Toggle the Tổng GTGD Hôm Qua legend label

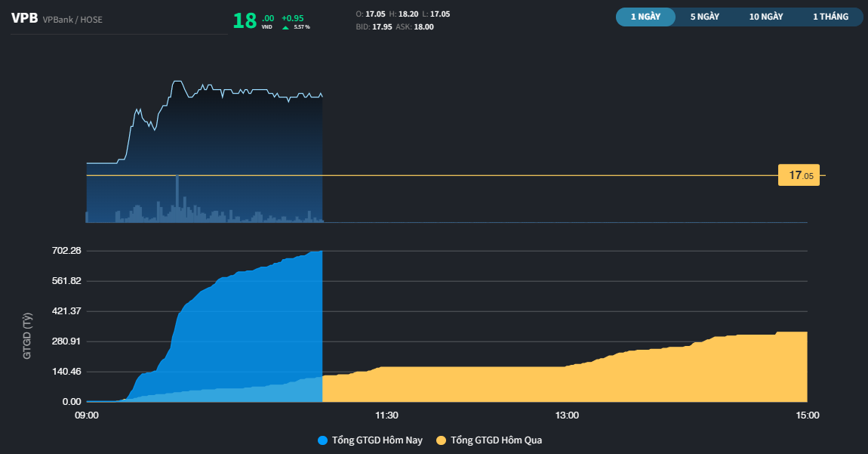click(x=496, y=440)
